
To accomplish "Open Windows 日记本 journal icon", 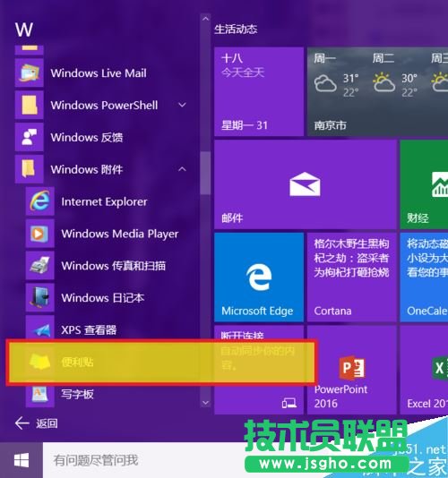I will 40,297.
